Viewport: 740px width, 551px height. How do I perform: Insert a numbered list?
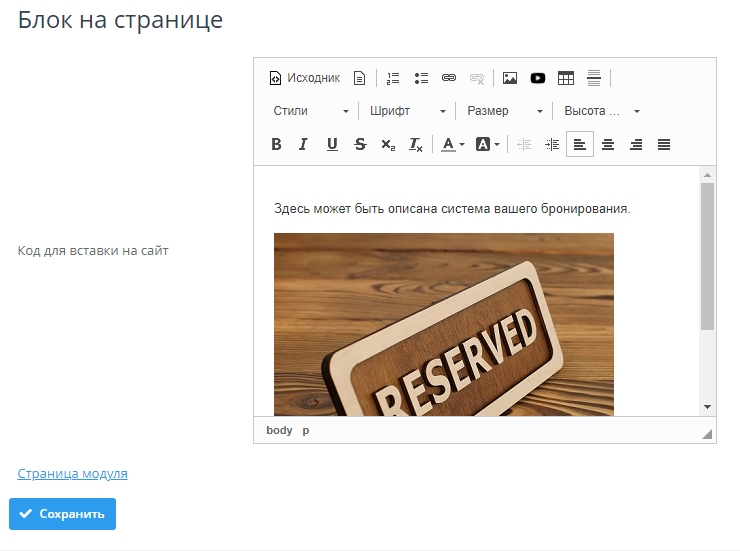coord(393,78)
